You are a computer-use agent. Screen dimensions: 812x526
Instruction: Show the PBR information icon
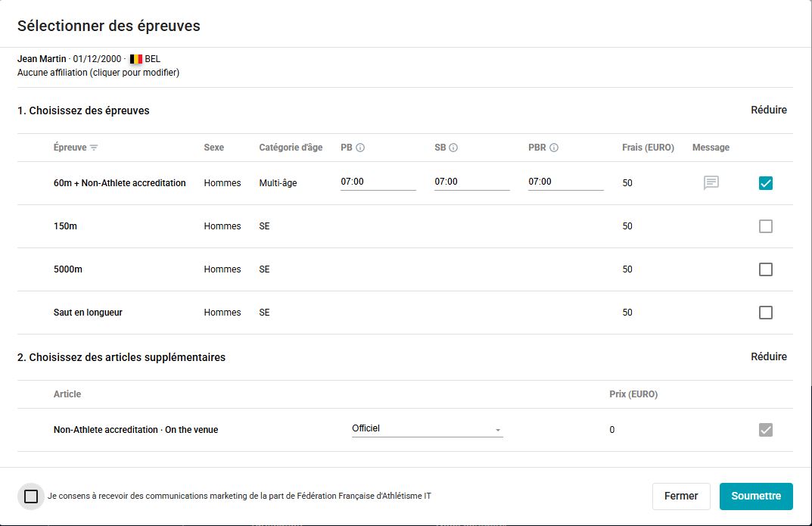pyautogui.click(x=554, y=148)
